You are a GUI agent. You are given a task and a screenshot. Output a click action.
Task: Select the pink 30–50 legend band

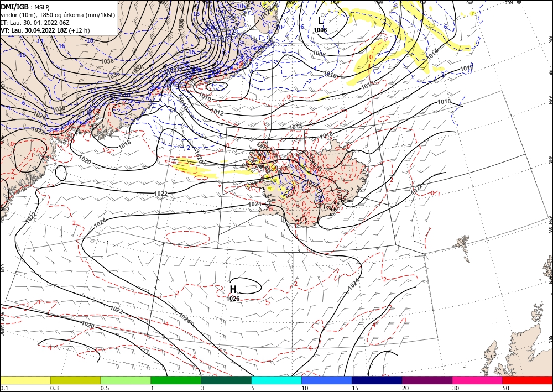click(x=478, y=380)
